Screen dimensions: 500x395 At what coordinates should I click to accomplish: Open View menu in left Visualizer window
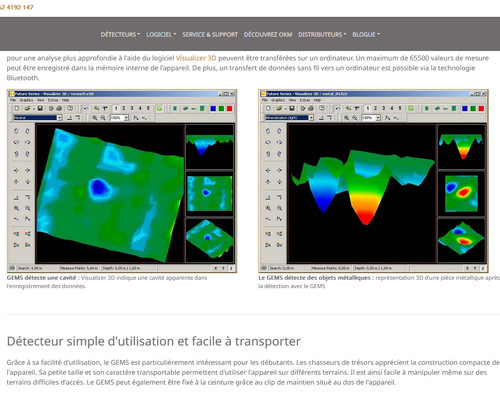coord(41,100)
